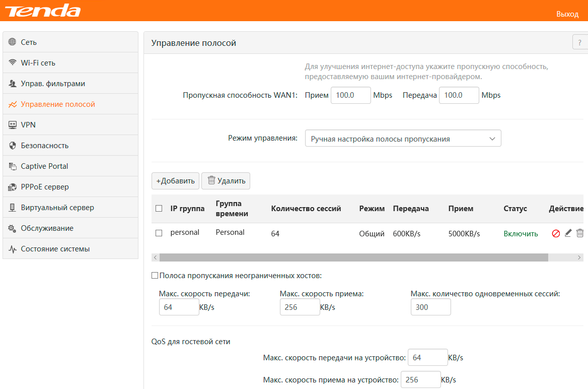Check the box for the personal row

click(159, 233)
